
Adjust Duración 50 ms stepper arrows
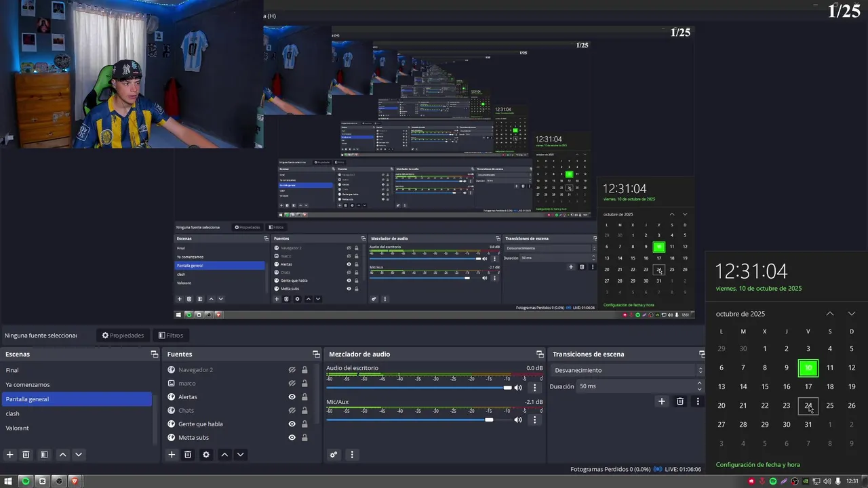point(700,386)
